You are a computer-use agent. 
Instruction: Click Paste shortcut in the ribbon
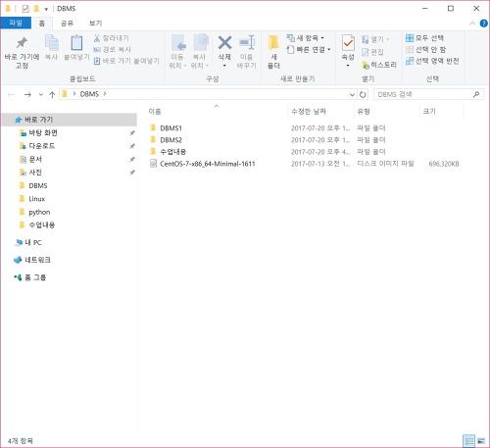click(x=126, y=61)
